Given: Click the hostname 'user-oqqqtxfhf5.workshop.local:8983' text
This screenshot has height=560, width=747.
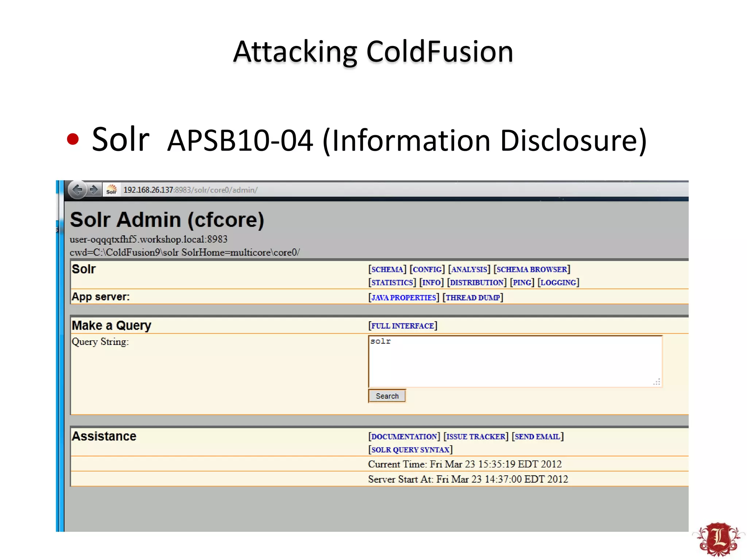Looking at the screenshot, I should tap(148, 239).
